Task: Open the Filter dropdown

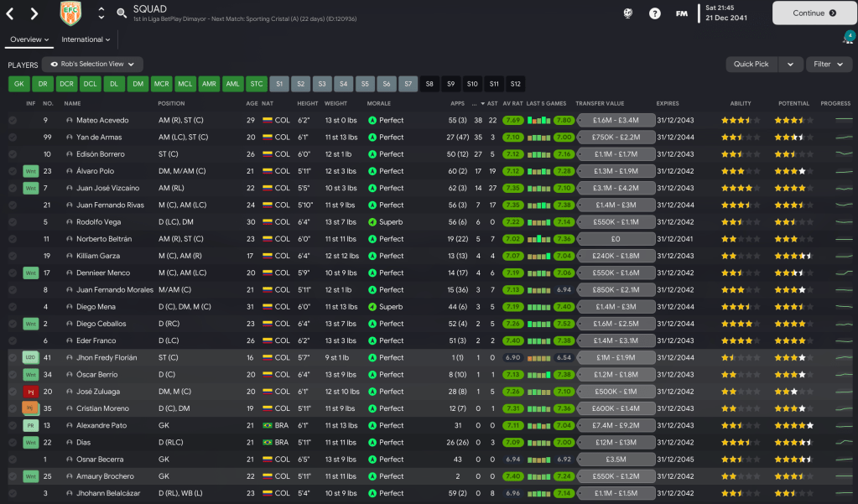Action: pos(829,64)
